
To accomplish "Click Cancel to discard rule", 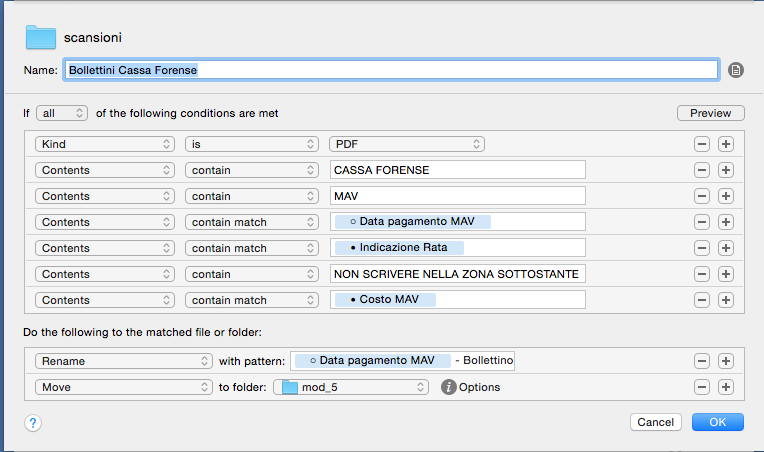I will pyautogui.click(x=656, y=423).
